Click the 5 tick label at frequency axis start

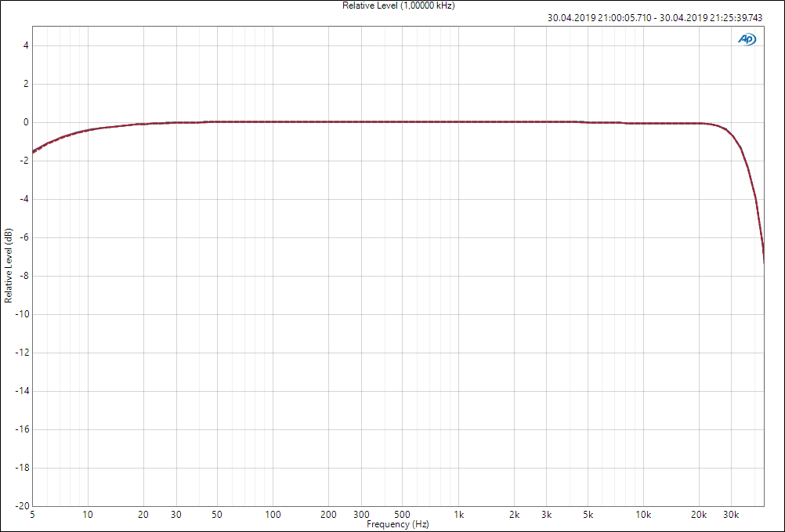32,515
